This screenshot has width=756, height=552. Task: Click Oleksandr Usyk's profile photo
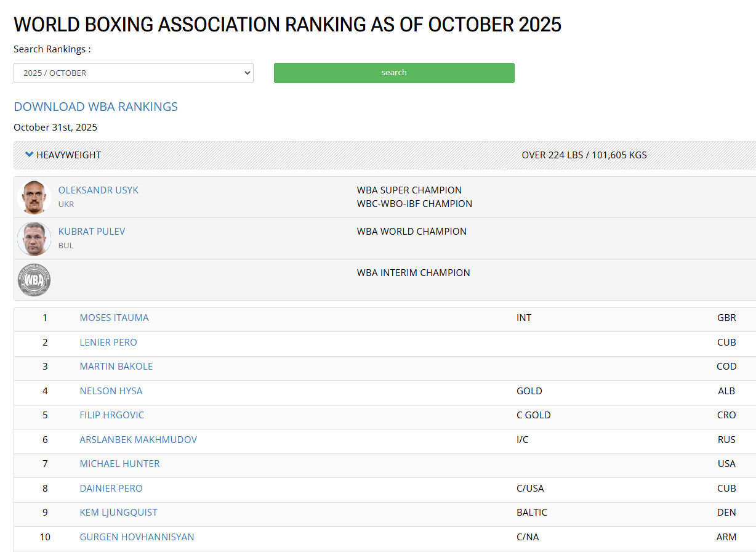coord(34,197)
